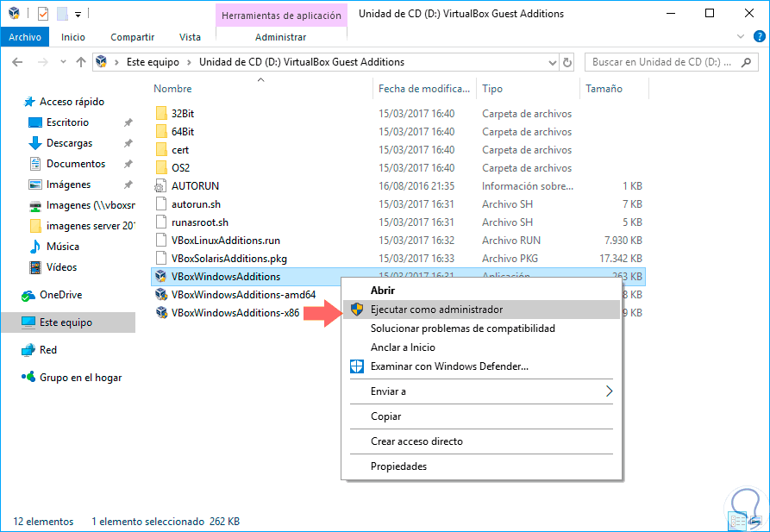Viewport: 770px width, 532px height.
Task: Select Grupo en el hogar
Action: 80,378
